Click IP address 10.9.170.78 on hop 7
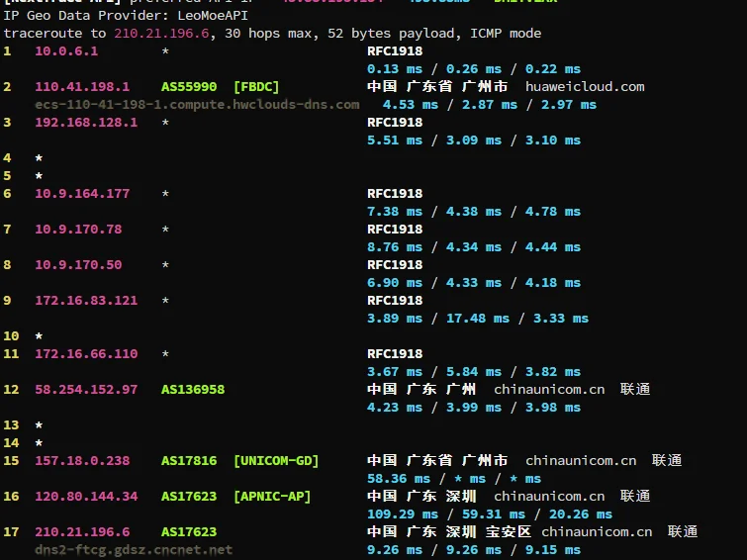The height and width of the screenshot is (560, 747). 78,230
